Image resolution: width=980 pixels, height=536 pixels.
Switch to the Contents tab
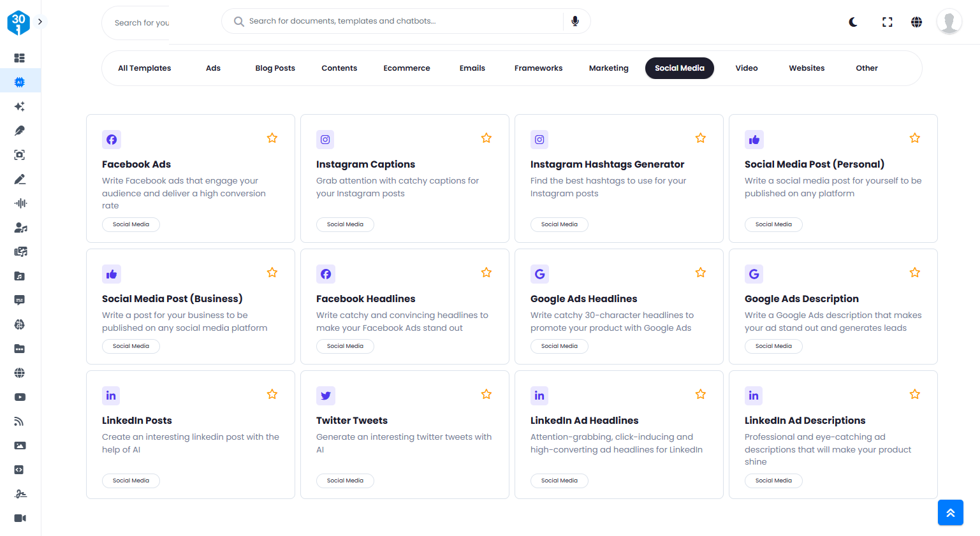(339, 68)
